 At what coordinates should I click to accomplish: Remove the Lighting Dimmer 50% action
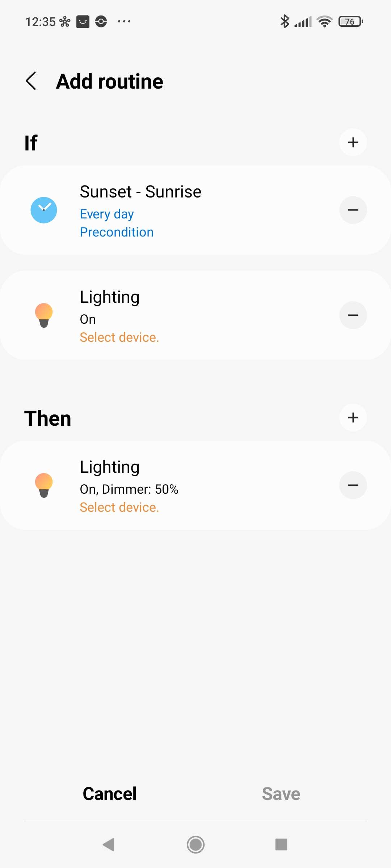pos(353,485)
